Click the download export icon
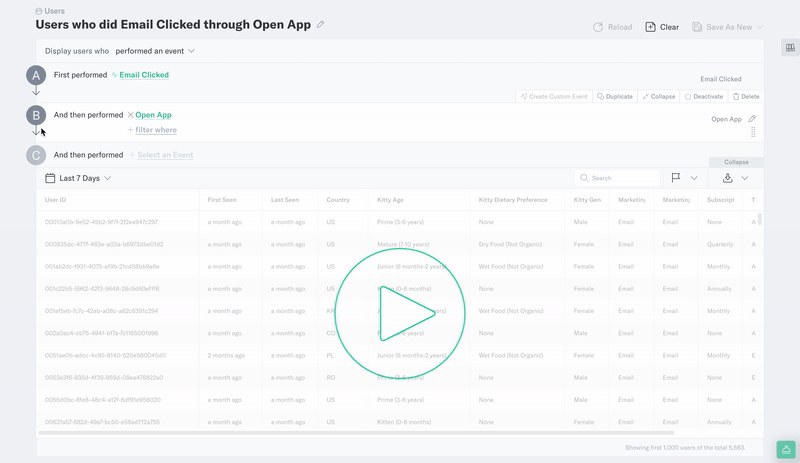The image size is (800, 463). pos(728,178)
